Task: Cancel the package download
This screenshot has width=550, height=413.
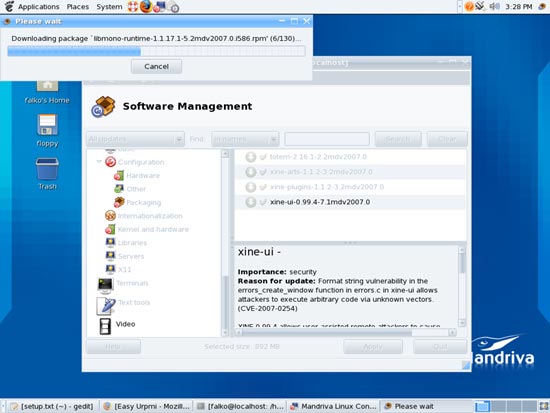Action: tap(156, 66)
